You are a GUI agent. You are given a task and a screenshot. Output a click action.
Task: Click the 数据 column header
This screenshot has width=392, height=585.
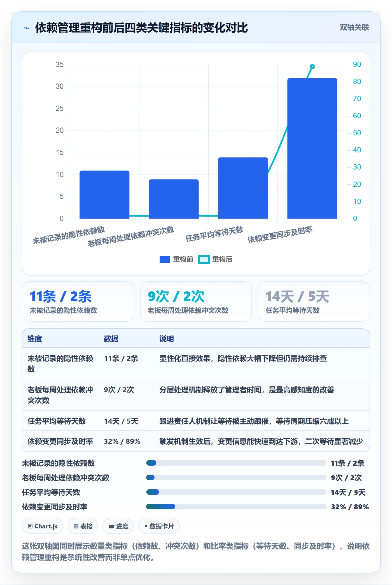111,339
